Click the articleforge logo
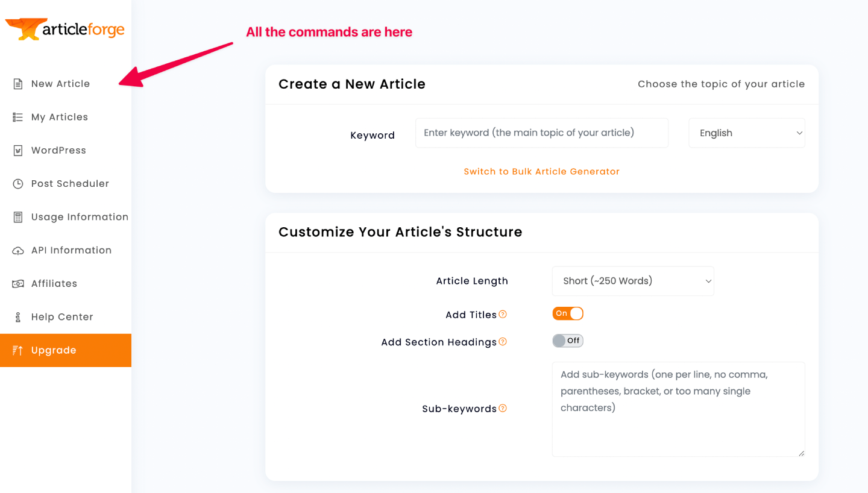 65,29
